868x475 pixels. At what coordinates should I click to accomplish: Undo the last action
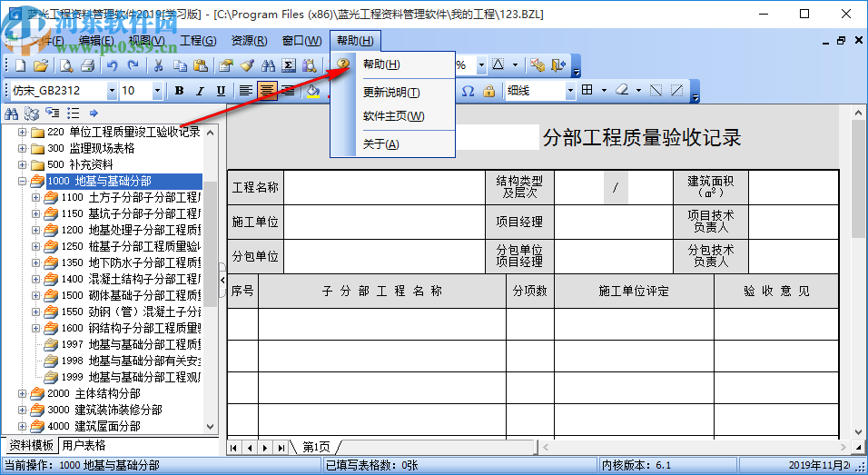[x=113, y=65]
